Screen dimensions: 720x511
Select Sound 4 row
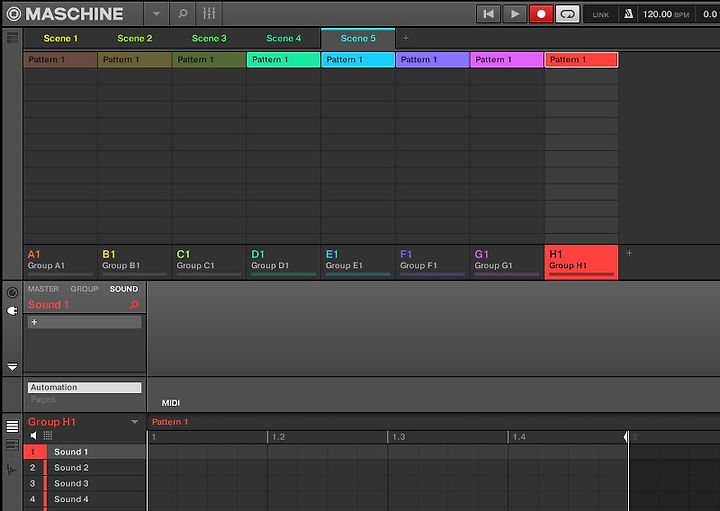point(85,499)
